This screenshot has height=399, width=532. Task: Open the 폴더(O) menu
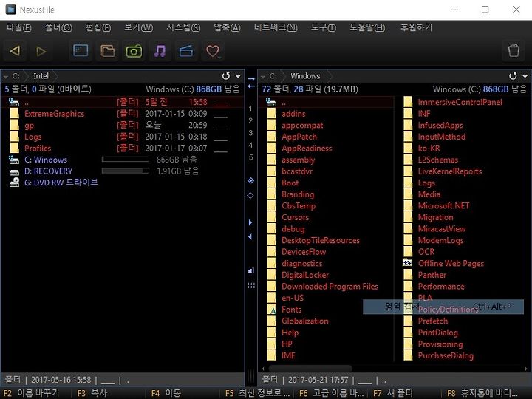(58, 27)
